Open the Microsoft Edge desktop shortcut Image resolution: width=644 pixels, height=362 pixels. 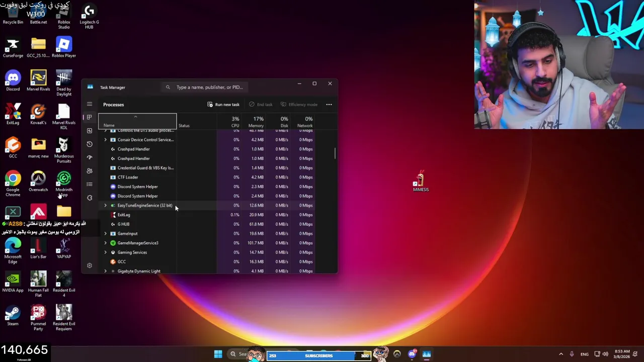(x=13, y=251)
